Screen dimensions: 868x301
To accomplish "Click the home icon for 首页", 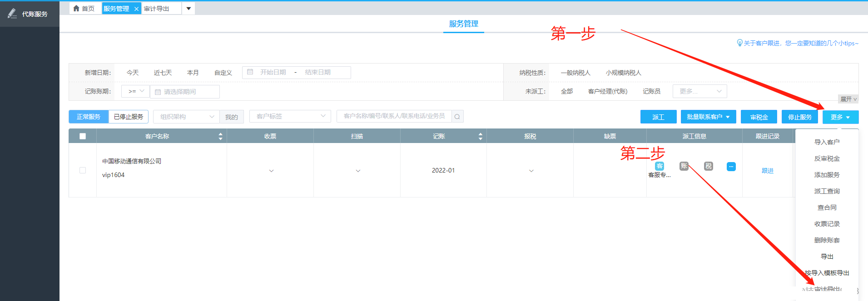I will point(76,8).
